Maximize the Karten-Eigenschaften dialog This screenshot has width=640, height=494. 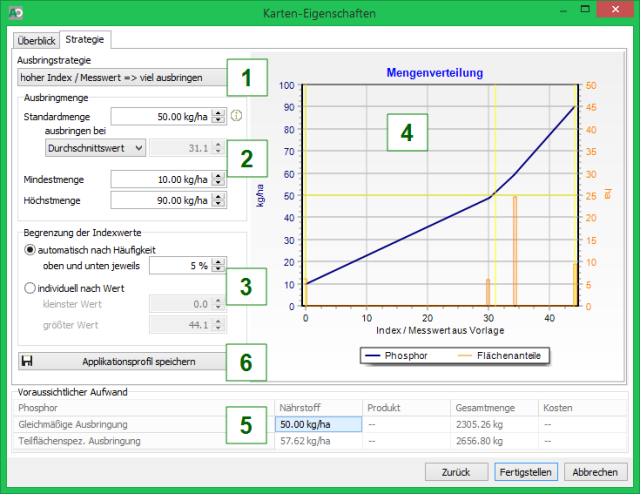coord(574,12)
